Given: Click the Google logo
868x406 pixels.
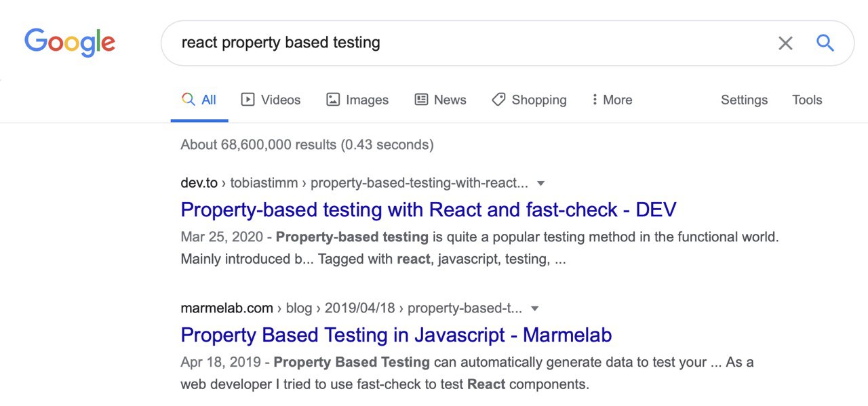Looking at the screenshot, I should click(70, 43).
